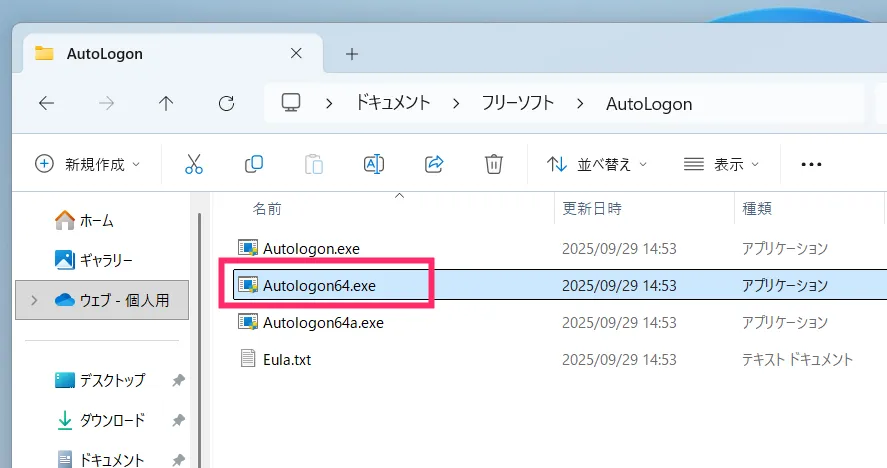Go up one folder level
The image size is (887, 468).
166,103
